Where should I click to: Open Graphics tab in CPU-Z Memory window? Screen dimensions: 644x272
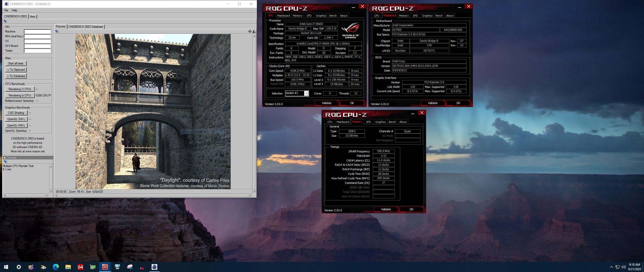point(380,122)
